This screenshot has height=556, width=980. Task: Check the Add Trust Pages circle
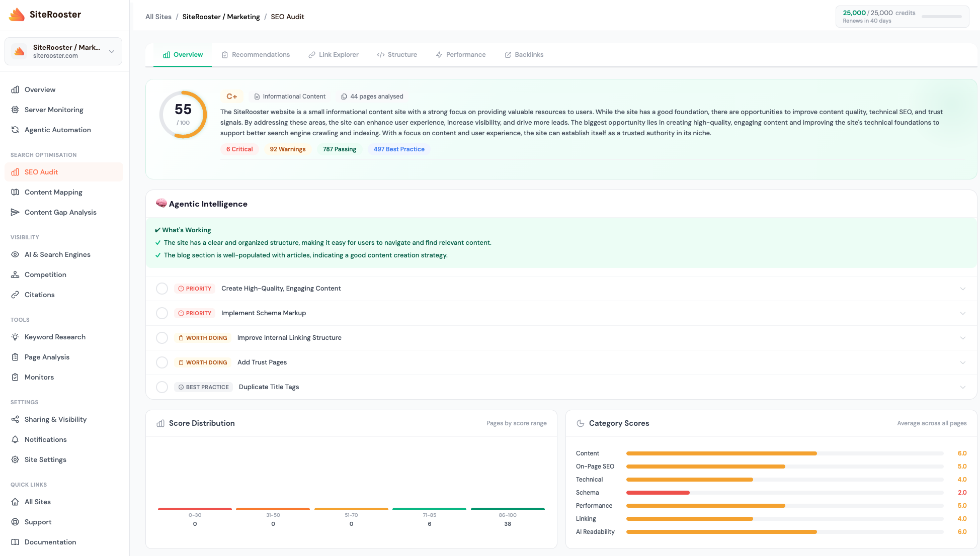[162, 362]
